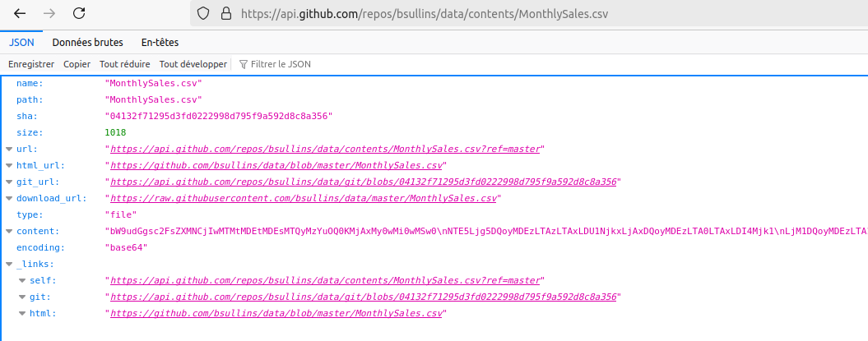Click the Enregistrer button
868x341 pixels.
click(x=31, y=64)
